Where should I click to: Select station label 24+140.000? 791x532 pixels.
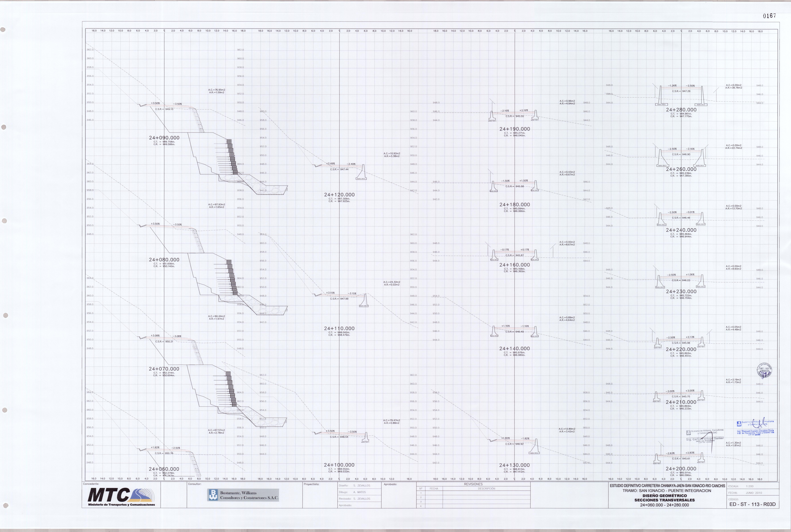tap(515, 348)
